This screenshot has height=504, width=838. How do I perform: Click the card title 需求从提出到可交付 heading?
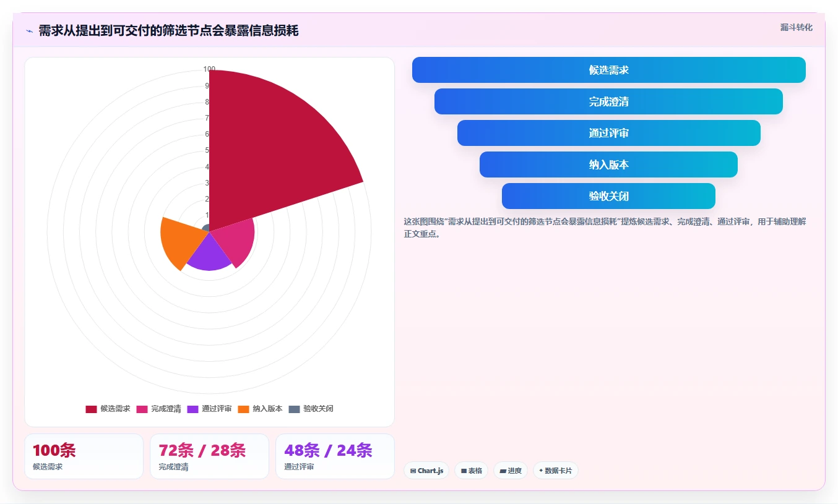click(x=168, y=31)
